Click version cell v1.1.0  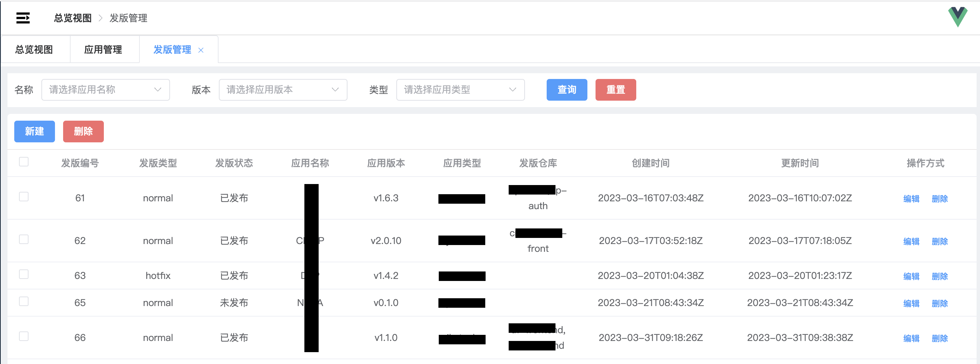pos(386,338)
